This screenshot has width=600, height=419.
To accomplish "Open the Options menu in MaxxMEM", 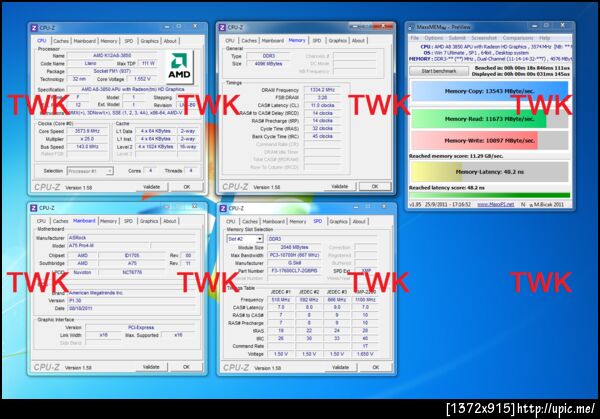I will click(x=434, y=38).
